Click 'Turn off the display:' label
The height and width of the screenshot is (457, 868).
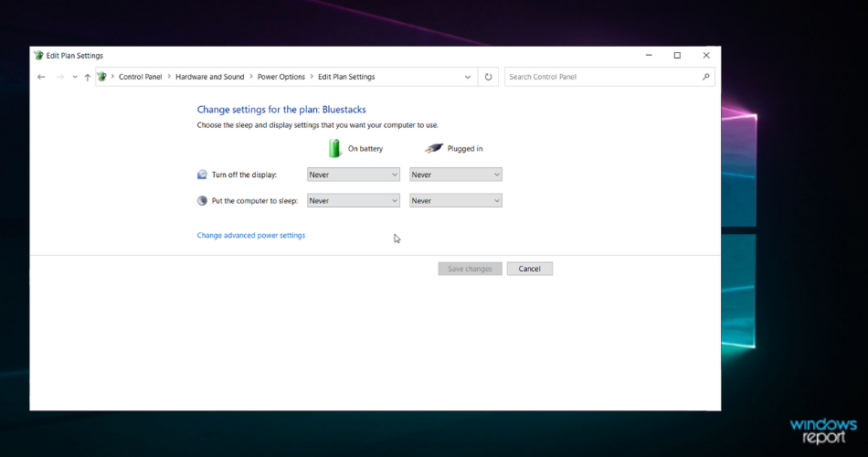tap(244, 175)
